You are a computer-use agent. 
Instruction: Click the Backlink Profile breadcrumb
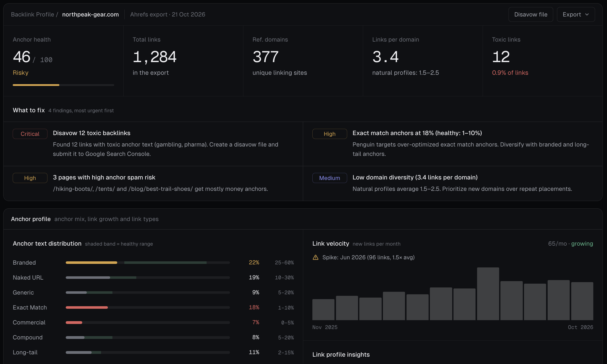click(32, 14)
